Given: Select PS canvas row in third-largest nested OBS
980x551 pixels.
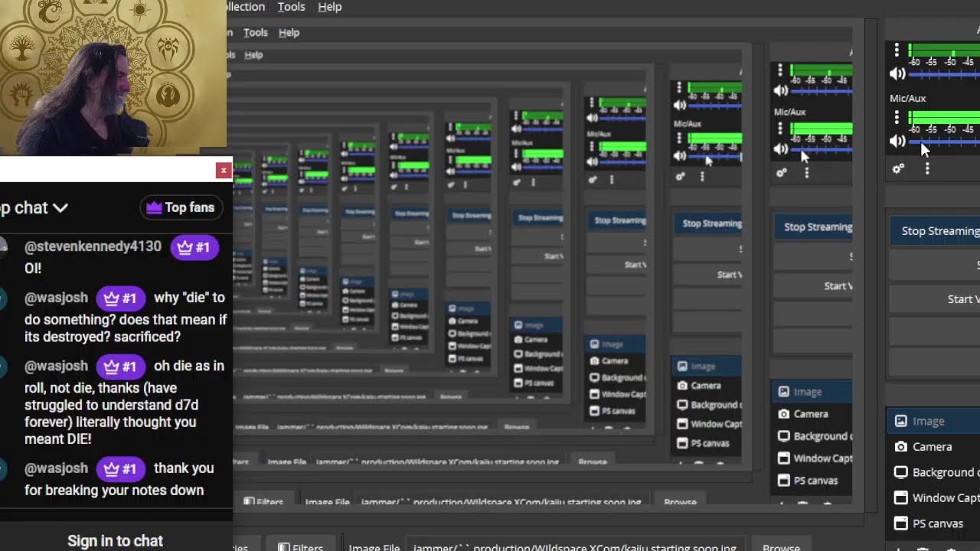Looking at the screenshot, I should (x=707, y=443).
